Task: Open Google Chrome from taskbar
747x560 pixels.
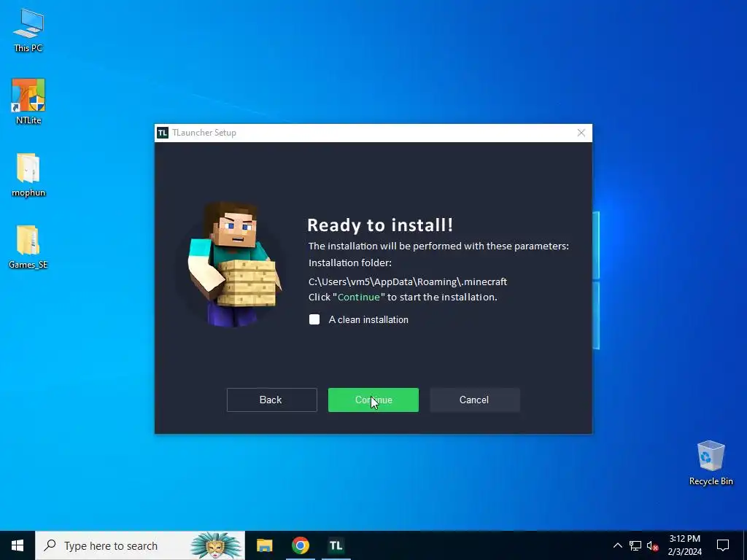Action: click(300, 545)
